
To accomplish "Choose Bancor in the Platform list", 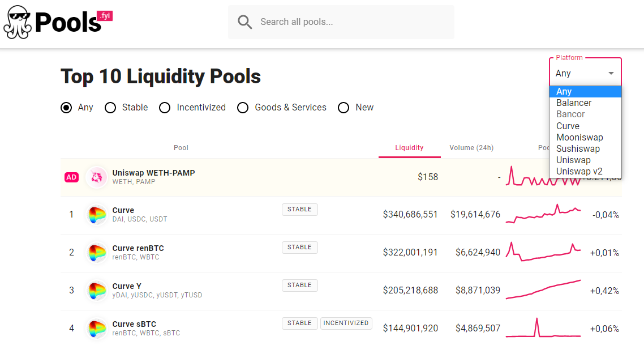I will pos(585,114).
